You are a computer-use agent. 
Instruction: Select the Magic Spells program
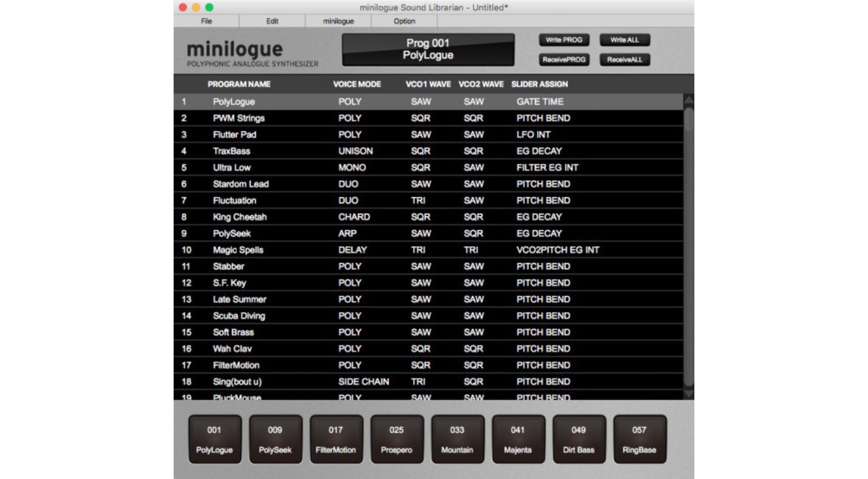tap(428, 250)
